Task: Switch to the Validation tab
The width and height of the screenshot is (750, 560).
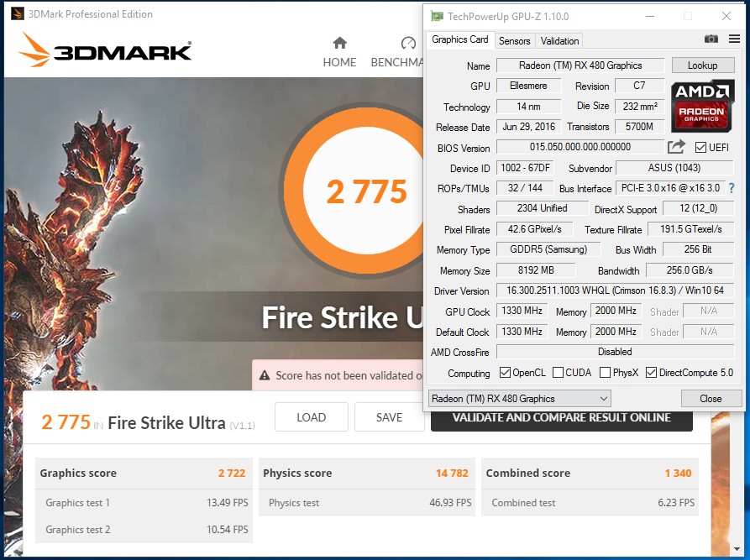Action: [x=559, y=41]
